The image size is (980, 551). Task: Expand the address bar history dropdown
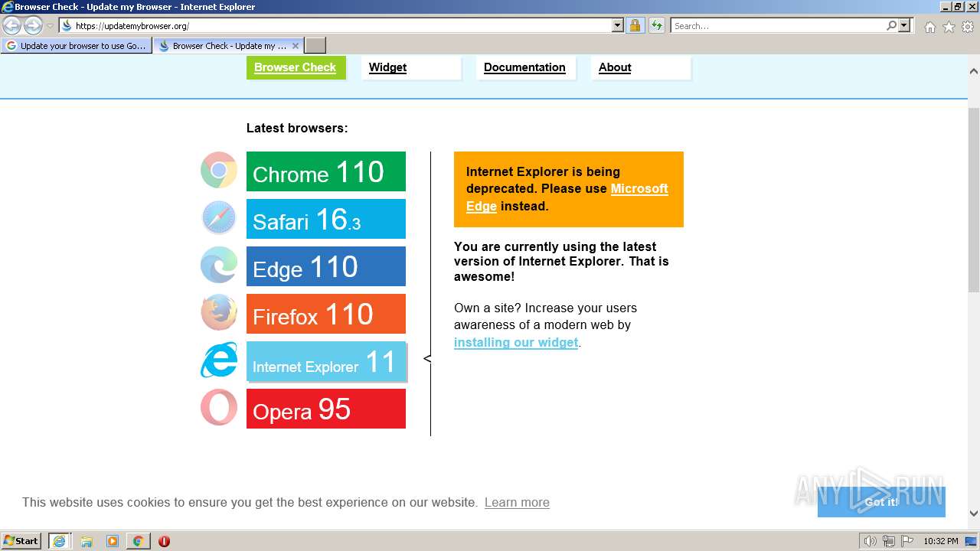[618, 25]
